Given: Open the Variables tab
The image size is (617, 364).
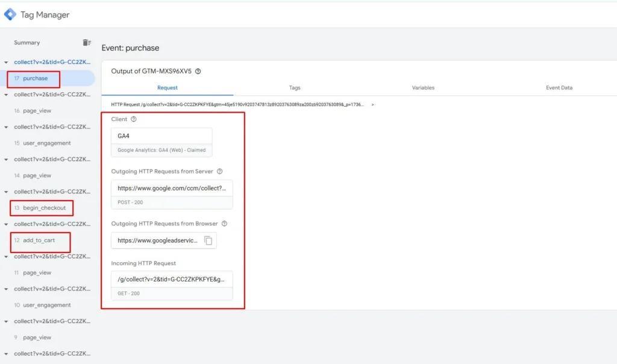Looking at the screenshot, I should coord(423,88).
